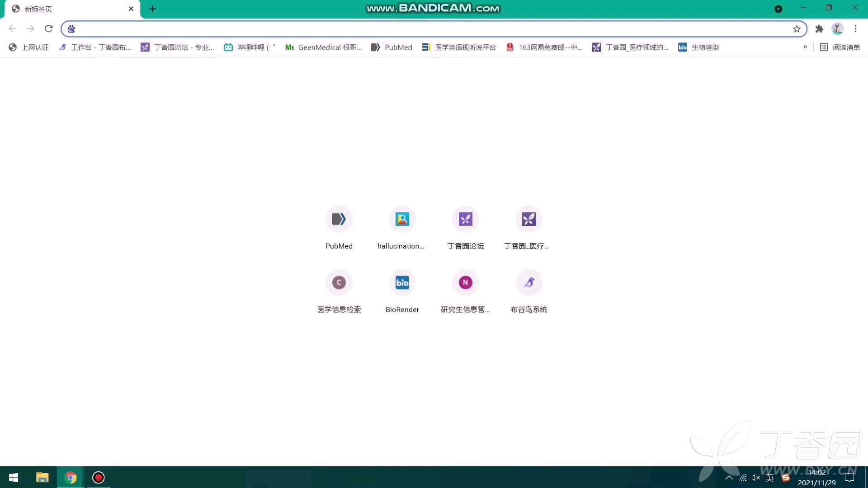Open the PubMed shortcut tile
The height and width of the screenshot is (488, 868).
point(339,228)
